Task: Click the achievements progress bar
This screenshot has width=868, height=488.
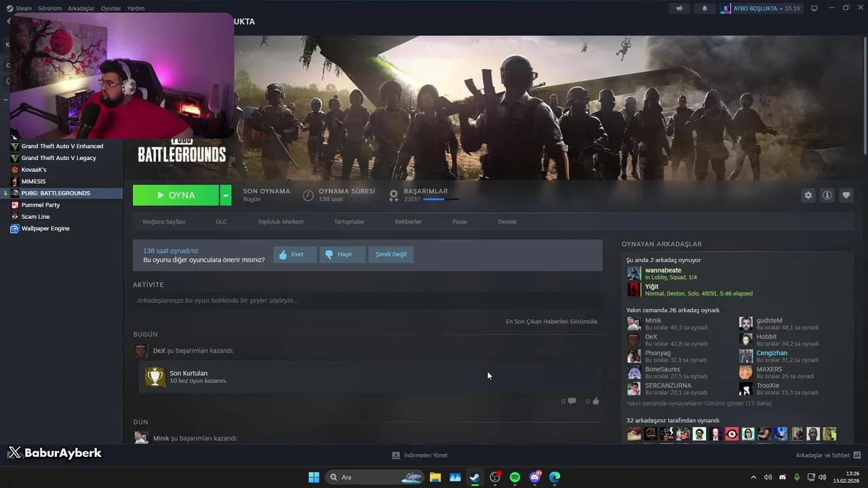Action: click(441, 199)
